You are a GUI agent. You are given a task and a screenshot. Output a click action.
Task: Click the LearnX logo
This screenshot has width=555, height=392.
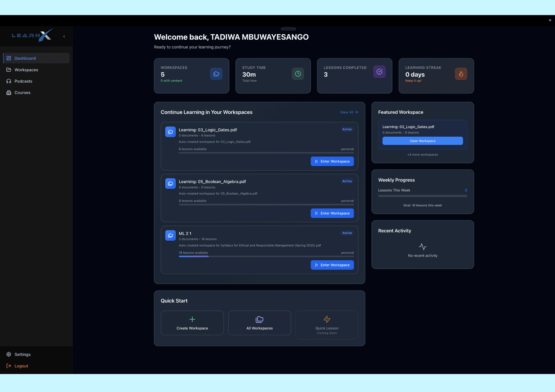click(x=32, y=35)
